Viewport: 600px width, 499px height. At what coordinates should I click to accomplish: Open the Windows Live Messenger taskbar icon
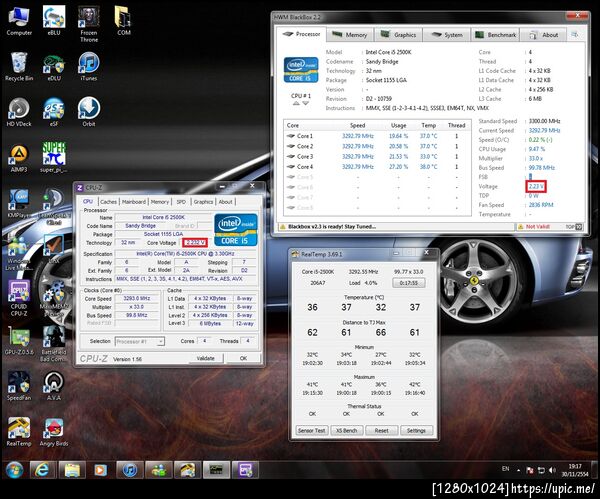pos(159,470)
